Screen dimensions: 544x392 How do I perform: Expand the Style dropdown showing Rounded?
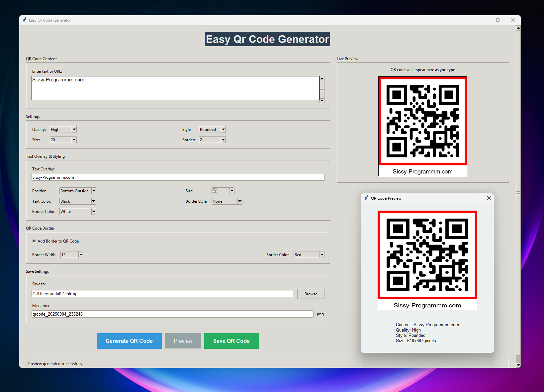pyautogui.click(x=223, y=130)
